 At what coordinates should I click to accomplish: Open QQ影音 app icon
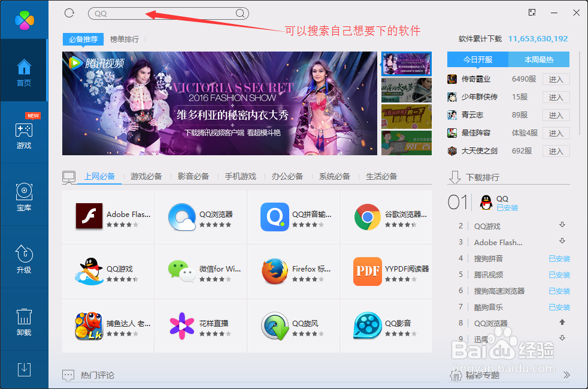pos(368,326)
